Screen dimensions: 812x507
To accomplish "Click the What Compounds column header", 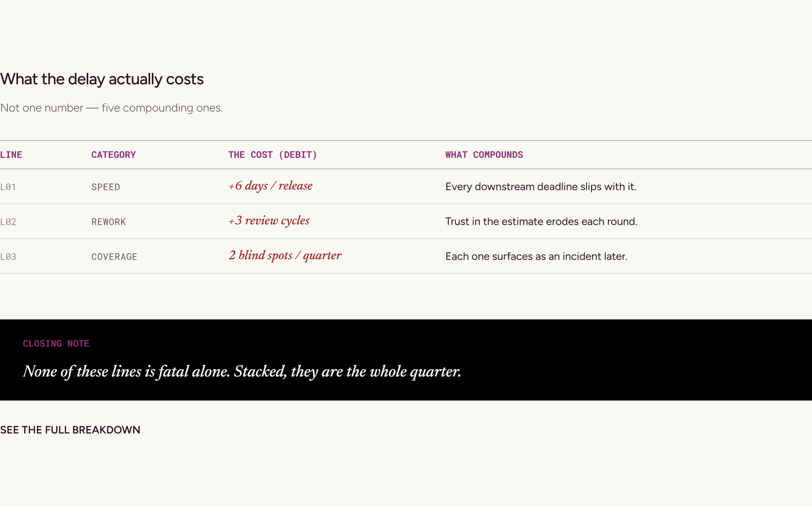I will 484,155.
